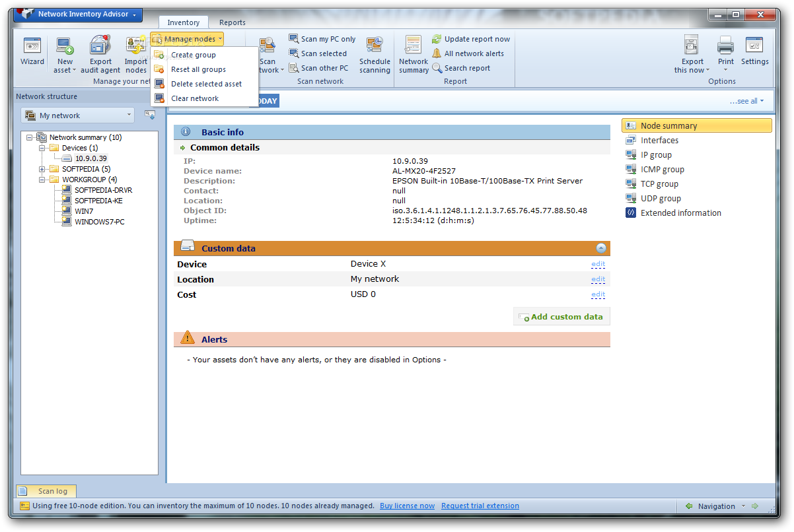Click Scan other PC

point(318,68)
